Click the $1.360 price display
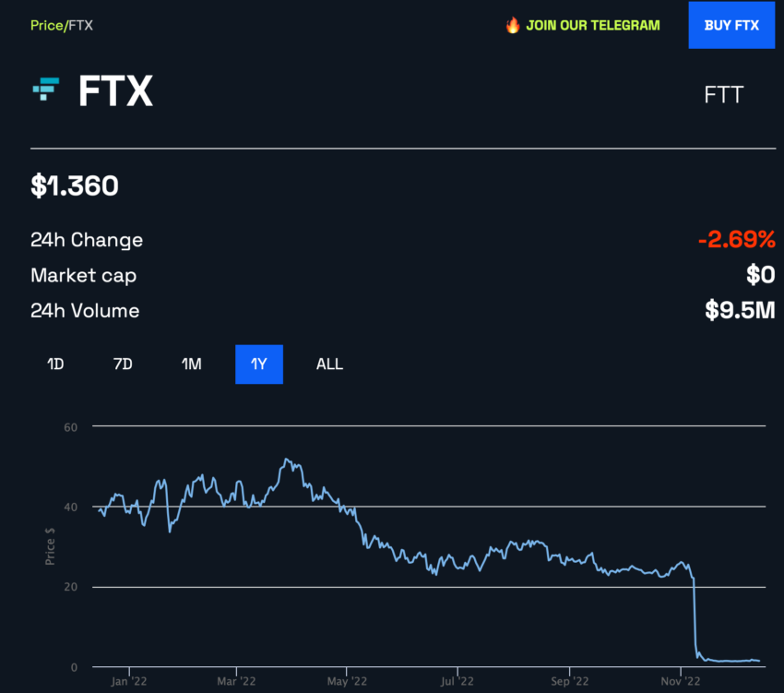 click(75, 185)
